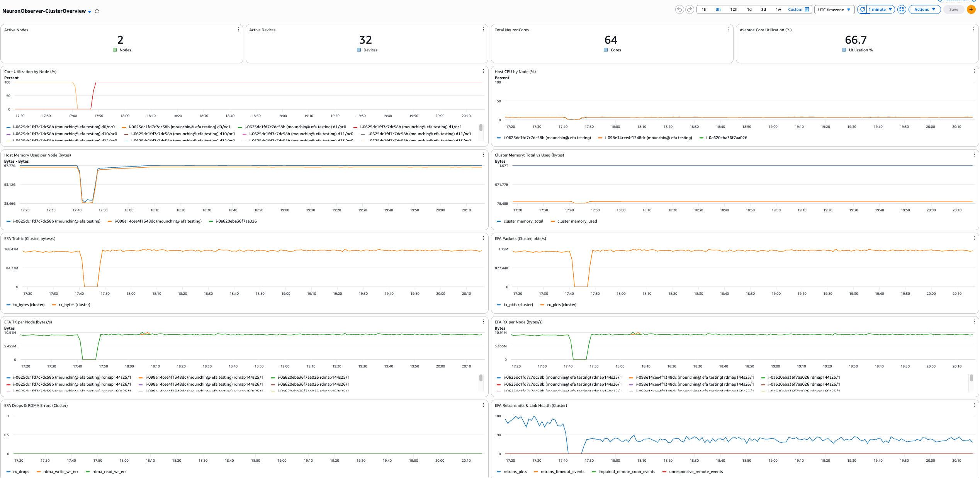The width and height of the screenshot is (980, 478).
Task: Refresh the dashboard now
Action: click(862, 10)
